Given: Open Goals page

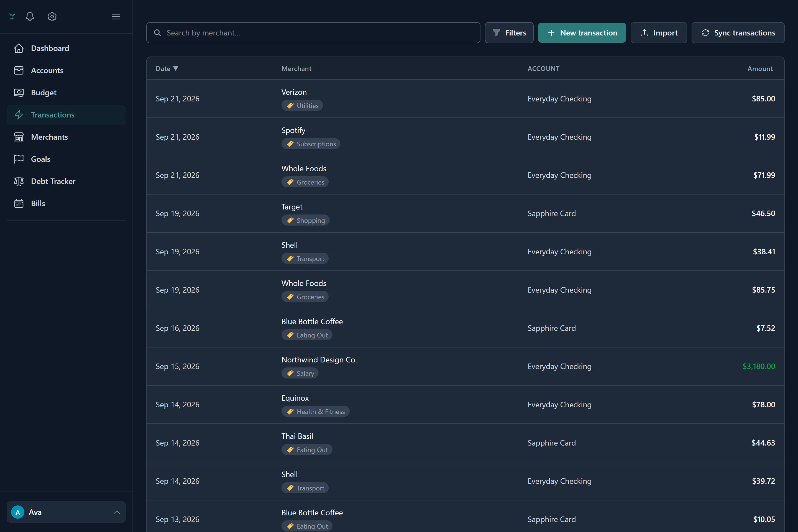Looking at the screenshot, I should click(66, 159).
